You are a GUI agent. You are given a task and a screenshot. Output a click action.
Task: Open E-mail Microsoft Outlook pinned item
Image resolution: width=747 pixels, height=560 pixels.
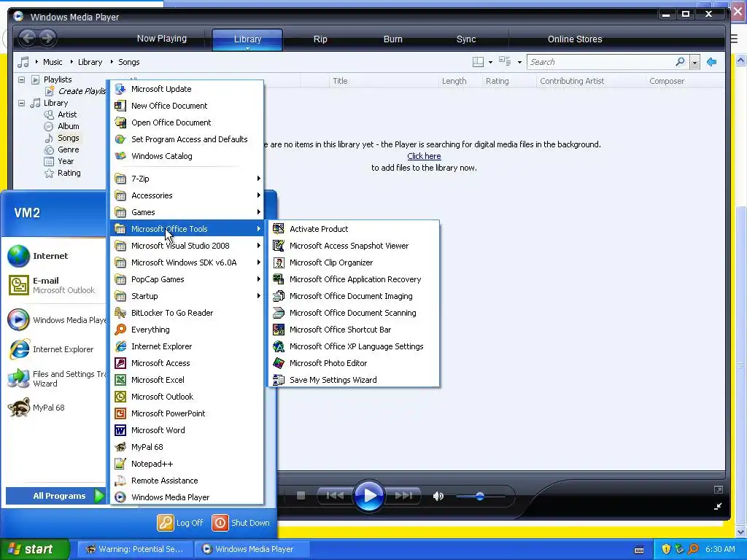(x=53, y=285)
